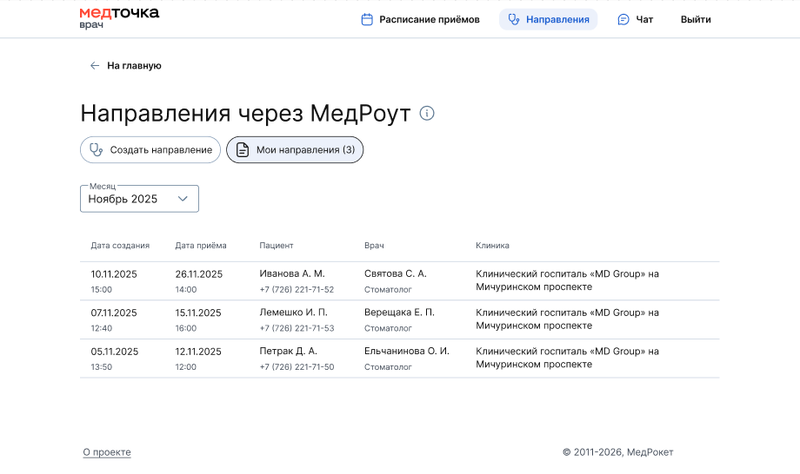Image resolution: width=800 pixels, height=474 pixels.
Task: Click the Клиника column header
Action: point(492,245)
